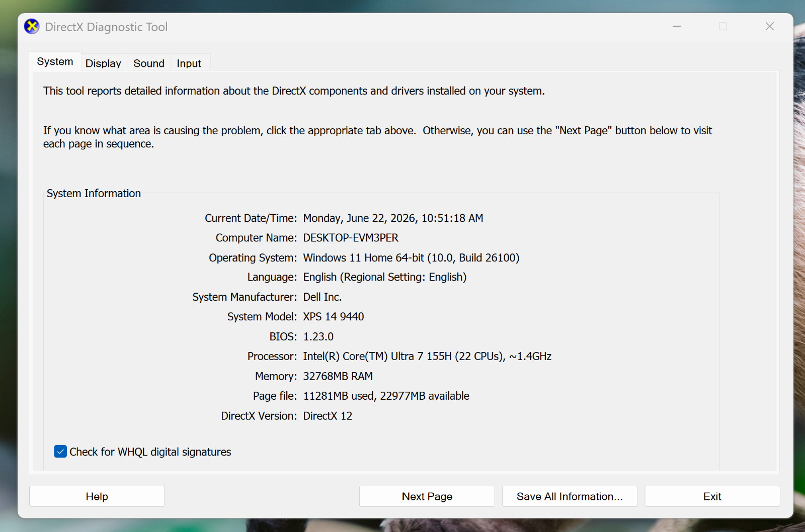
Task: Click the 'Windows 11 Home 64-bit' value
Action: pyautogui.click(x=364, y=258)
